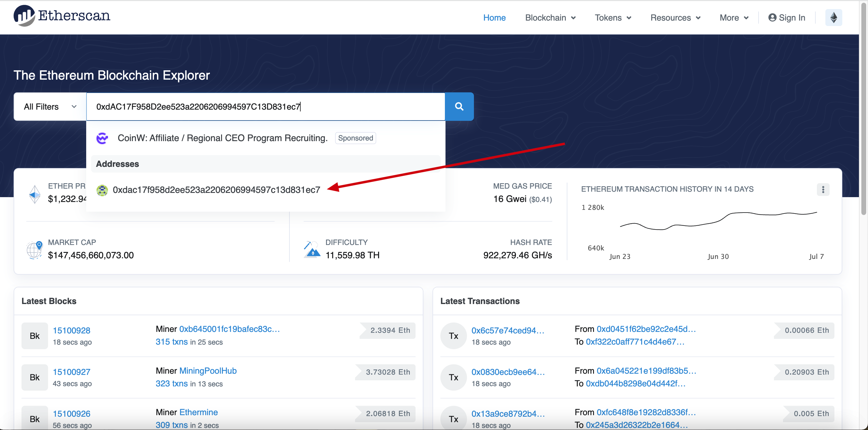Image resolution: width=868 pixels, height=430 pixels.
Task: Open the More navigation menu
Action: [x=733, y=18]
